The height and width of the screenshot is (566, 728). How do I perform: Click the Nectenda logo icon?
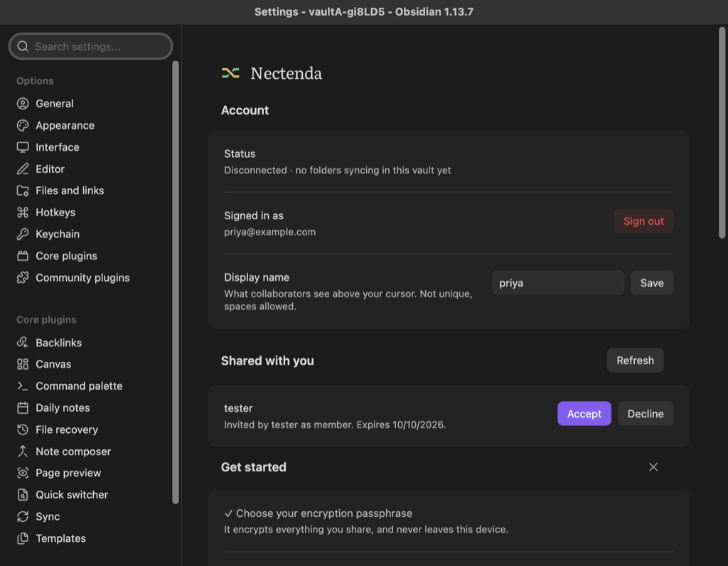[x=230, y=73]
